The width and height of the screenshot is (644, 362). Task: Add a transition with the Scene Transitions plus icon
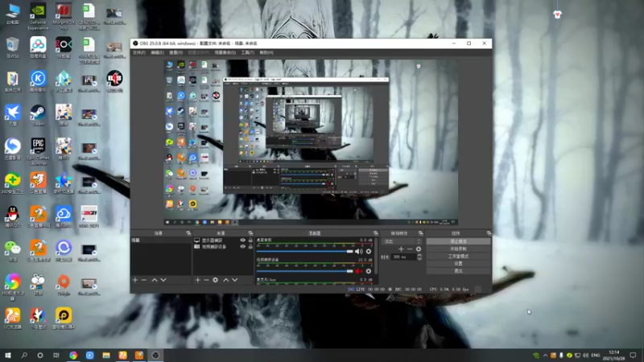pyautogui.click(x=401, y=249)
